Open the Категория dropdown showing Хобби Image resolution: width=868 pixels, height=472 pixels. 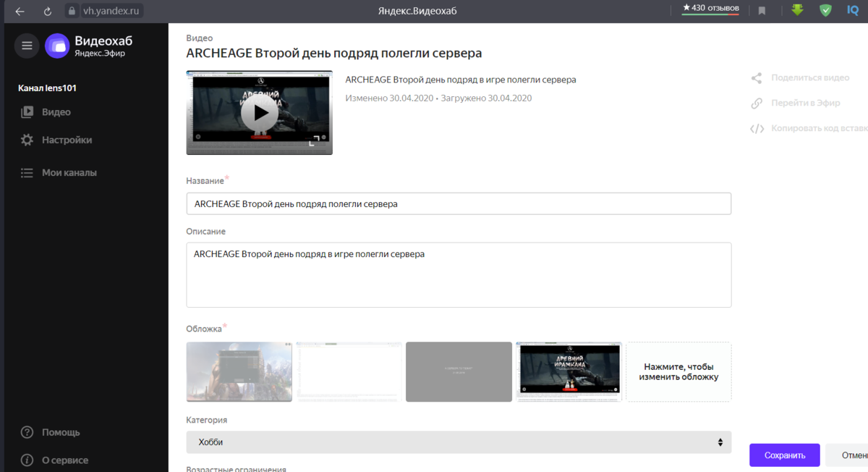[x=459, y=442]
